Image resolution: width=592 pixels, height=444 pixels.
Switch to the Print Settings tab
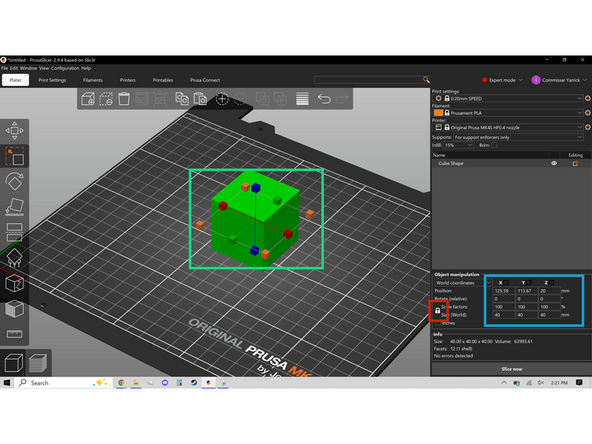click(52, 80)
